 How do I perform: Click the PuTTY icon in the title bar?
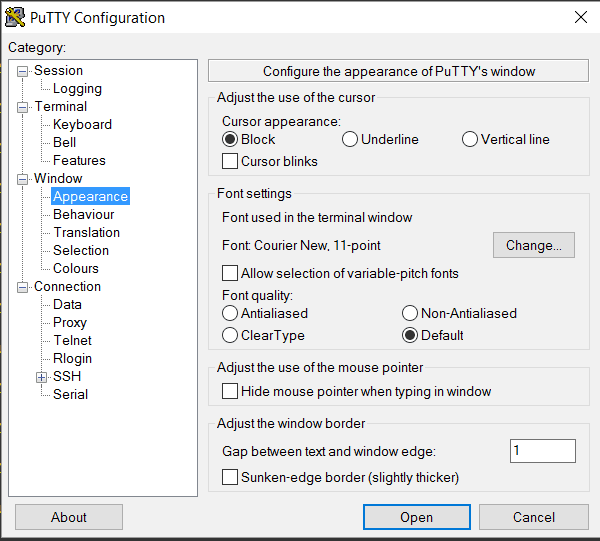click(x=15, y=17)
